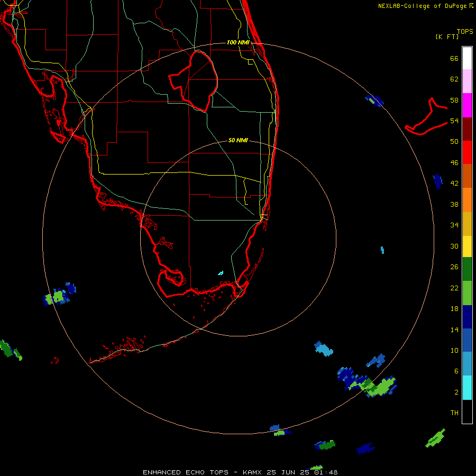Click the legend value 14
Screen dimensions: 476x476
[454, 329]
